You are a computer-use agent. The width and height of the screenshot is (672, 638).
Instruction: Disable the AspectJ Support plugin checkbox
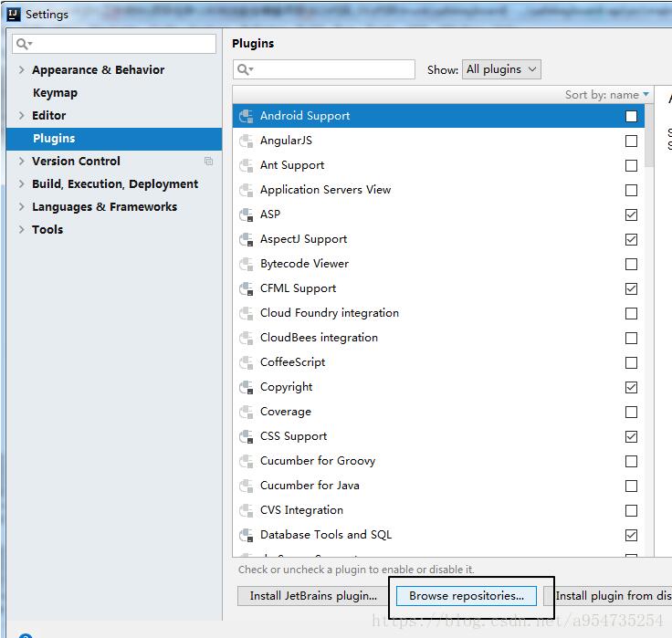pyautogui.click(x=631, y=240)
